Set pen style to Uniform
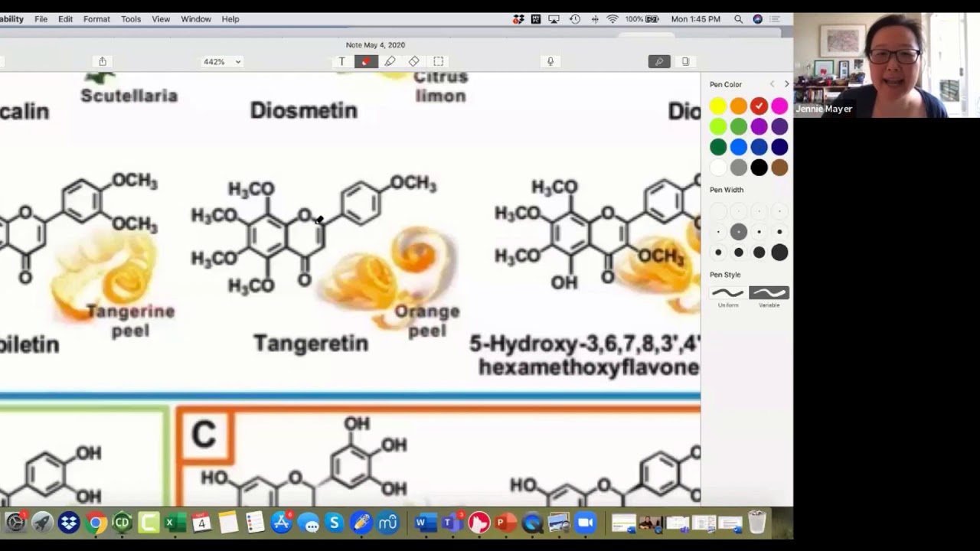This screenshot has width=980, height=551. click(728, 292)
